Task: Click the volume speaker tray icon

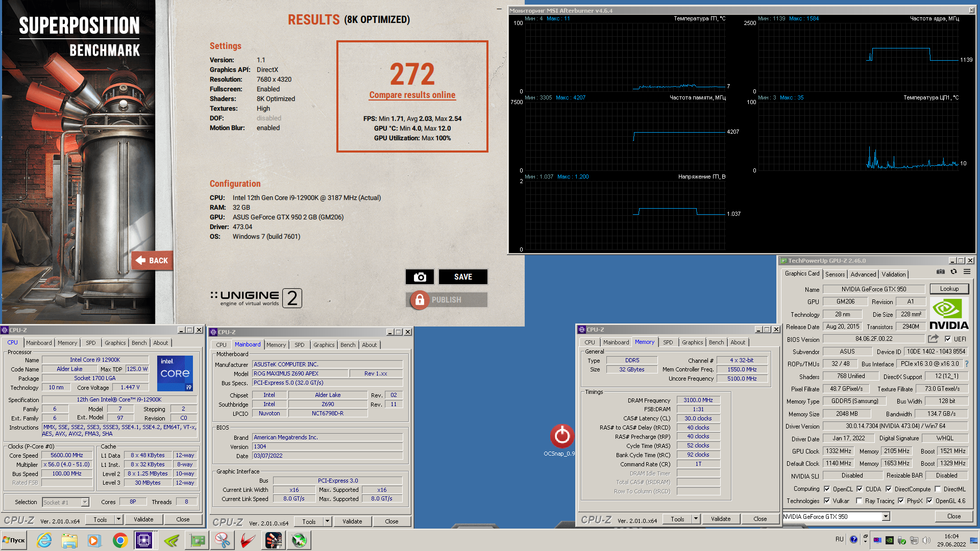Action: 926,540
